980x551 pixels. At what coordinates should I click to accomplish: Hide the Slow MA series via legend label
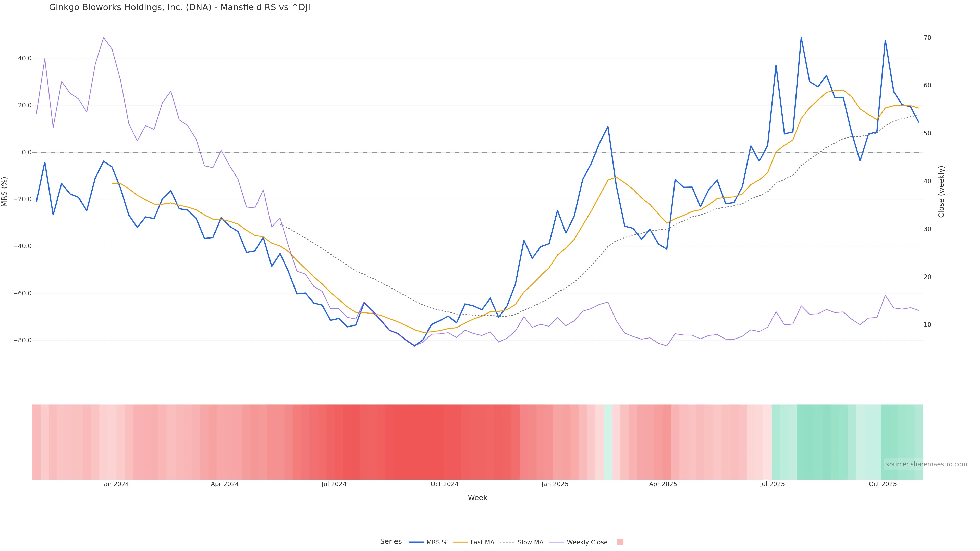(x=530, y=542)
